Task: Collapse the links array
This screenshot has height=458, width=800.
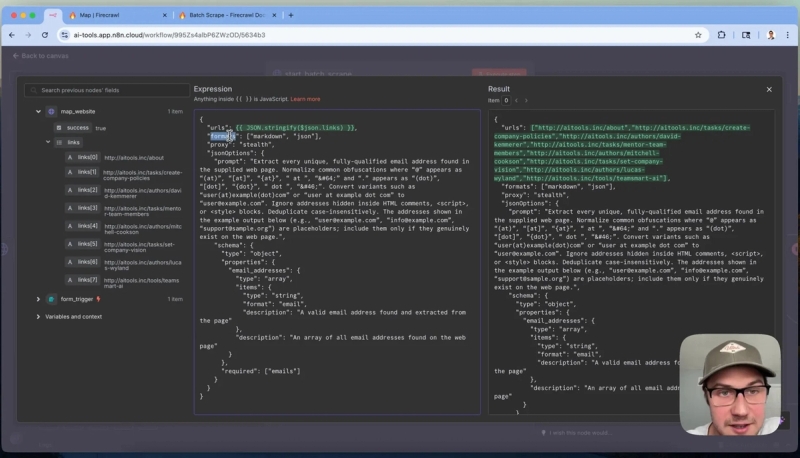Action: click(47, 142)
